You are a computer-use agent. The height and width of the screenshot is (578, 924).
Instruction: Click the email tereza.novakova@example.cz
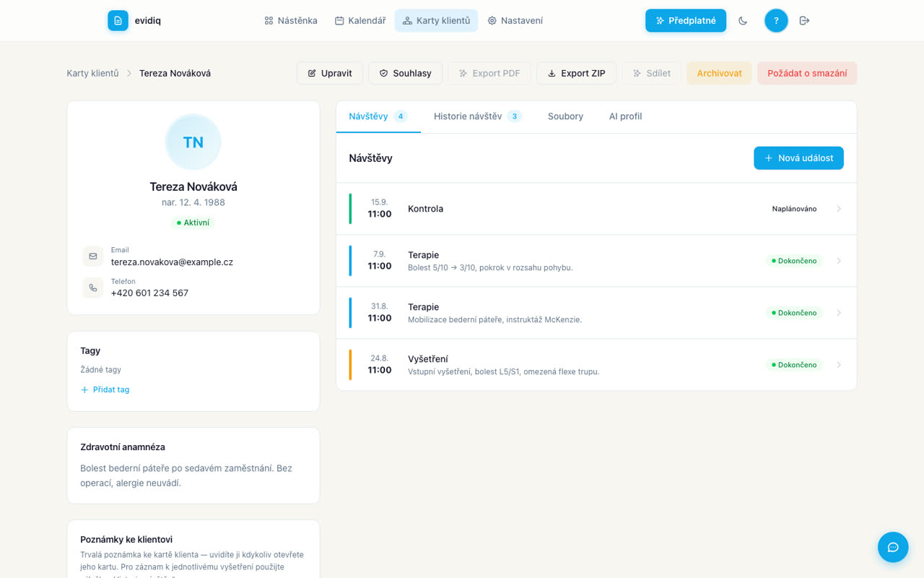coord(172,262)
